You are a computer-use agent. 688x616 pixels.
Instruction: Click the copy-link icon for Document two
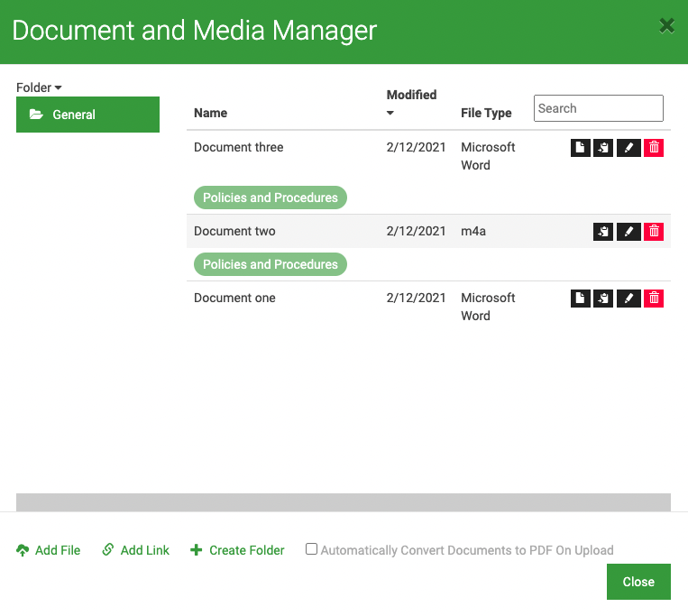pos(603,231)
